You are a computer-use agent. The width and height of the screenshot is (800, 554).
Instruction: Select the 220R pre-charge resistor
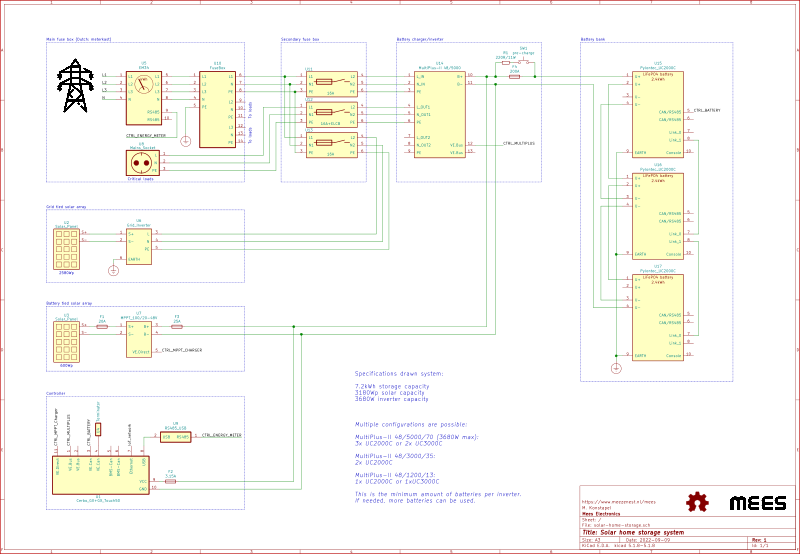coord(506,63)
